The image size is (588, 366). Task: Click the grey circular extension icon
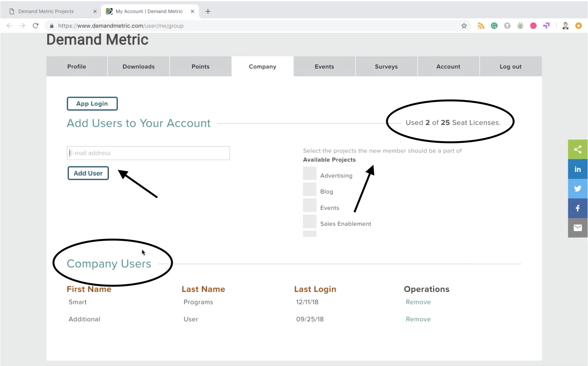[507, 26]
